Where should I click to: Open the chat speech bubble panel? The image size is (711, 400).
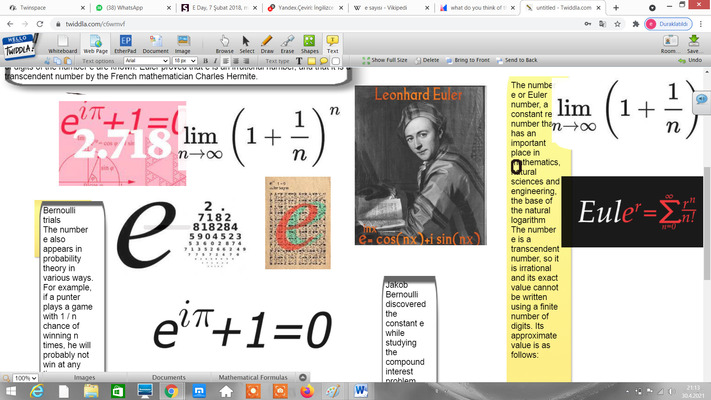pyautogui.click(x=701, y=99)
